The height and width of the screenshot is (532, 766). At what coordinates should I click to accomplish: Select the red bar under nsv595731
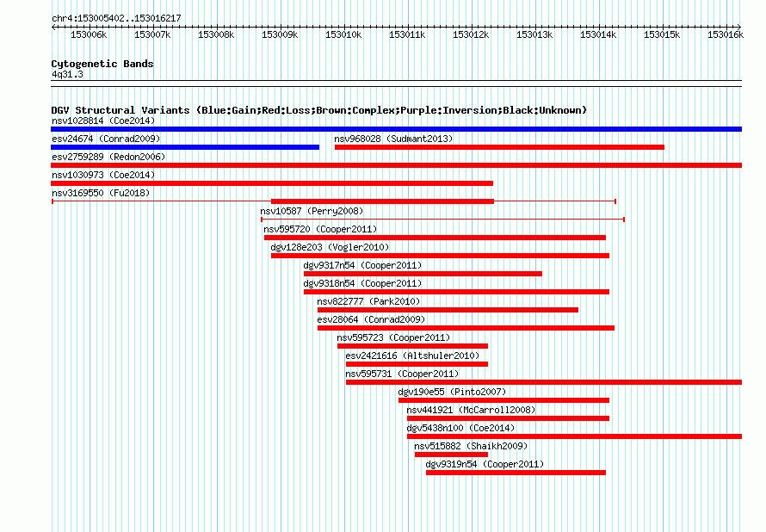coord(544,382)
